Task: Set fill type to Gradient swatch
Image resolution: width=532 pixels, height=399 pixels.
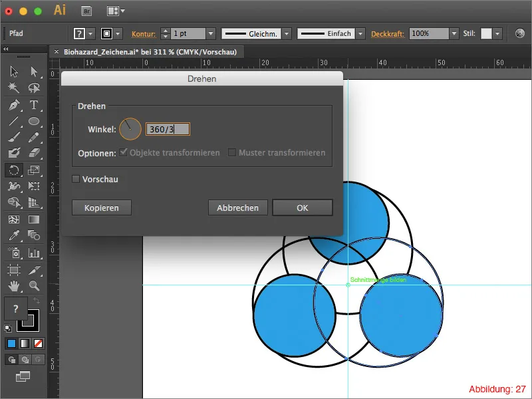Action: click(x=25, y=343)
